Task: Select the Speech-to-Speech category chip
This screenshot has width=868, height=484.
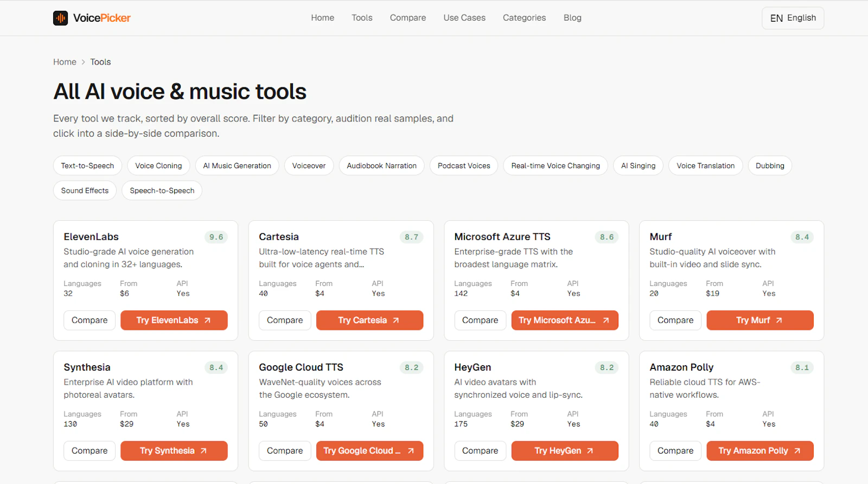Action: (x=162, y=190)
